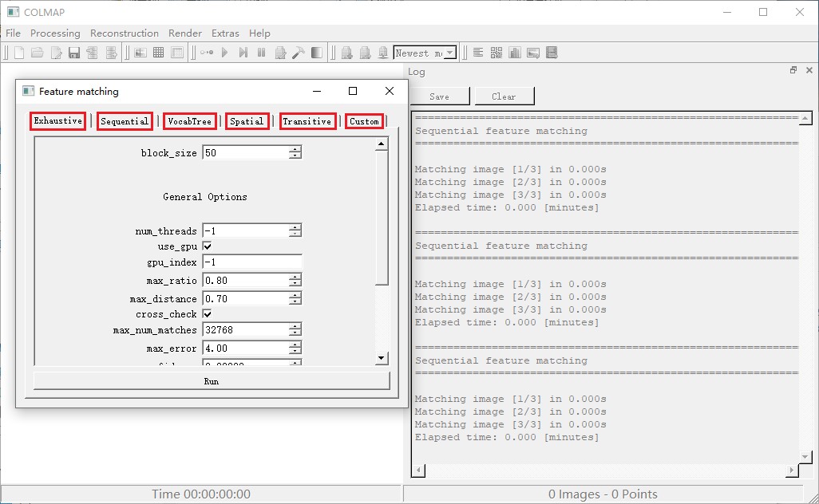Viewport: 819px width, 504px height.
Task: Toggle the use_gpu checkbox
Action: pos(208,246)
